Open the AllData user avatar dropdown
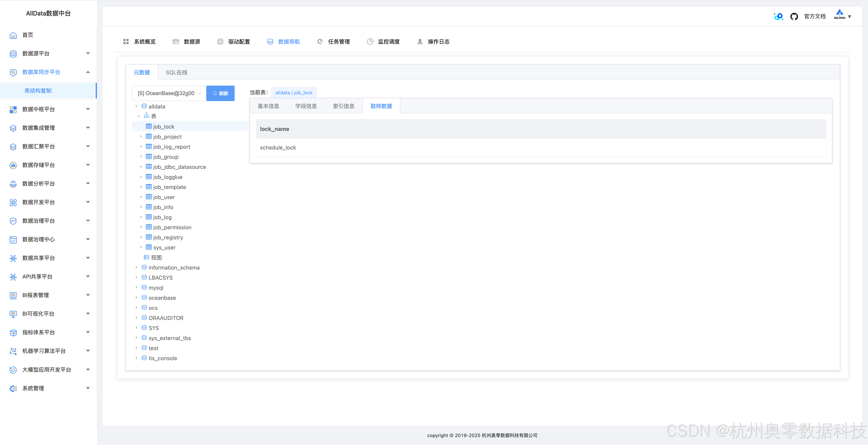 coord(842,15)
